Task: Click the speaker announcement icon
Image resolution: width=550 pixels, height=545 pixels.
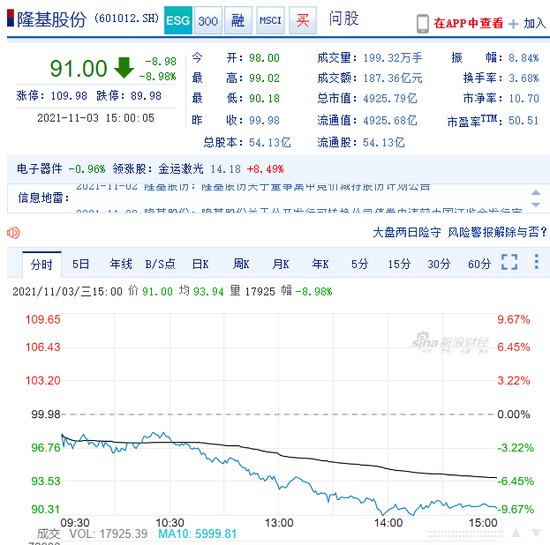Action: click(13, 233)
